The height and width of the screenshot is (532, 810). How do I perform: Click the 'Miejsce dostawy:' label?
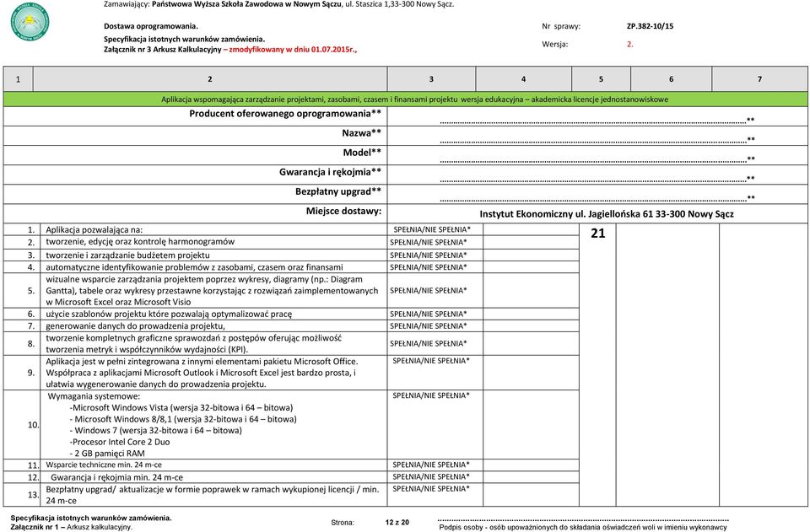pos(343,211)
